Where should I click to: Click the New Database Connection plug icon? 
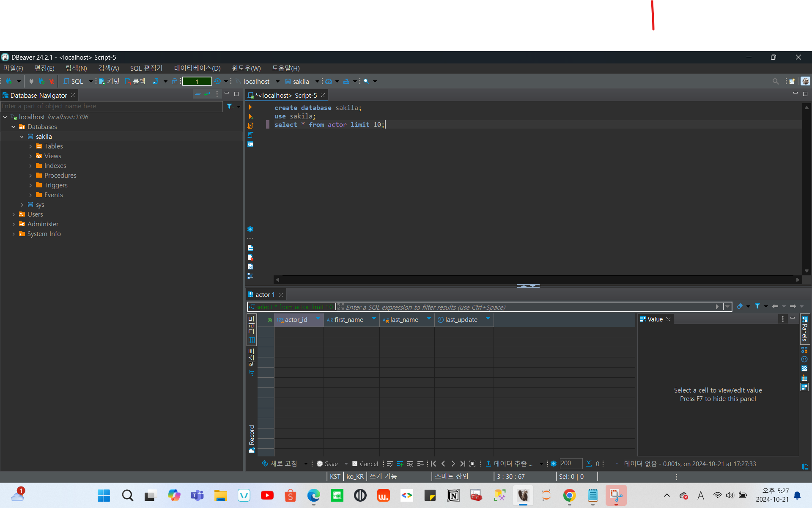pyautogui.click(x=9, y=81)
